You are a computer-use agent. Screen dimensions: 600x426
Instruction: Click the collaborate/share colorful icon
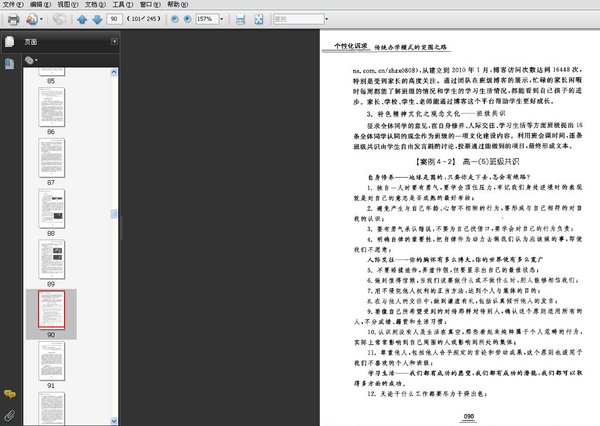[x=32, y=19]
